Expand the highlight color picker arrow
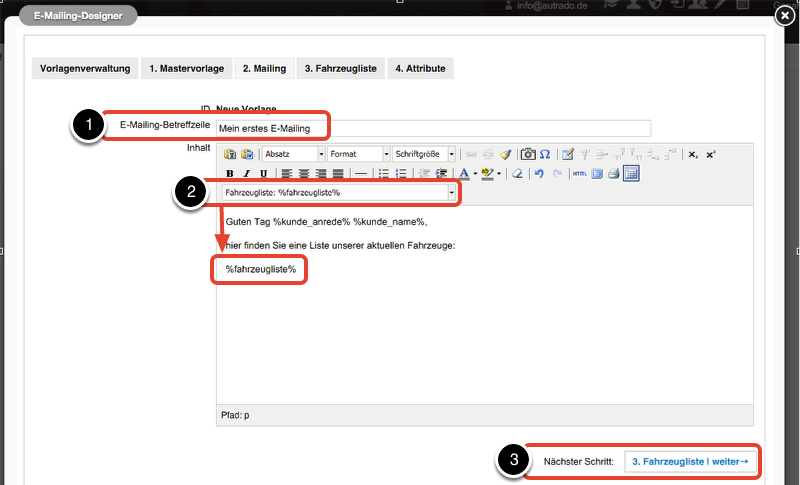Viewport: 800px width, 485px height. tap(499, 173)
